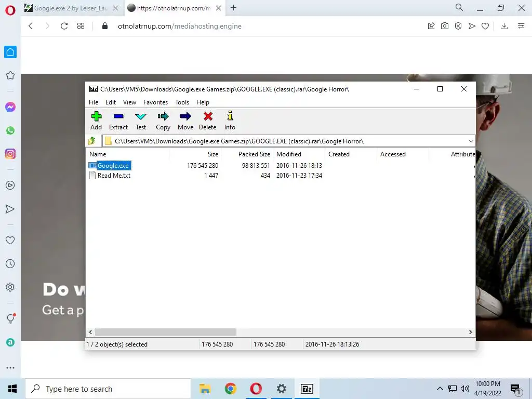Open the Edit menu in 7-Zip

(x=111, y=102)
